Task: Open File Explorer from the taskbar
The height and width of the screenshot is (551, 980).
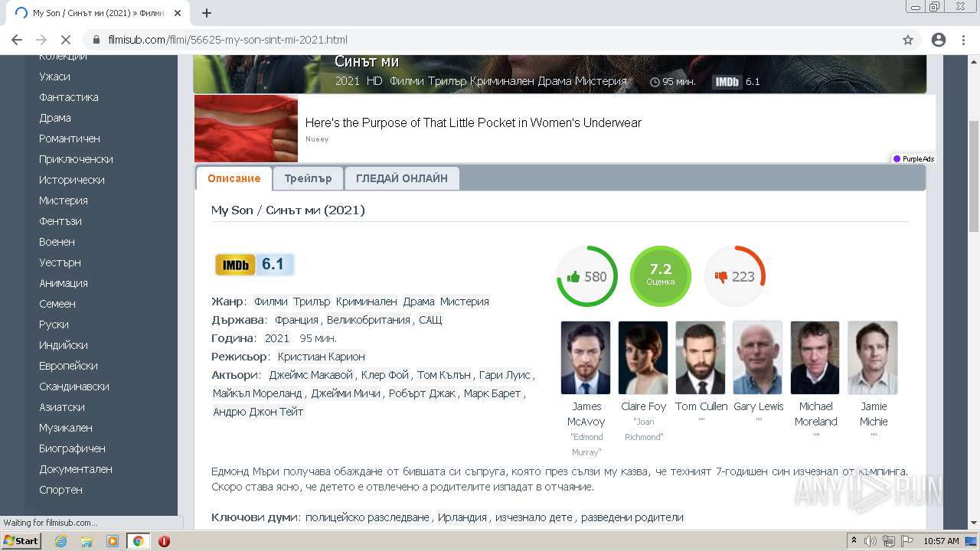Action: click(87, 541)
